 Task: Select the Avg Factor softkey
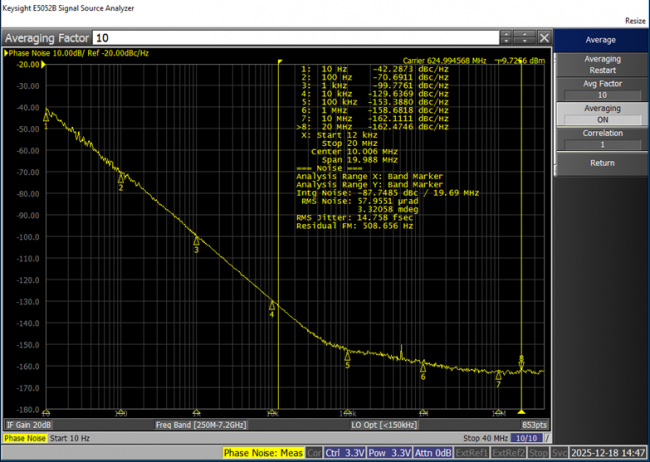(601, 89)
